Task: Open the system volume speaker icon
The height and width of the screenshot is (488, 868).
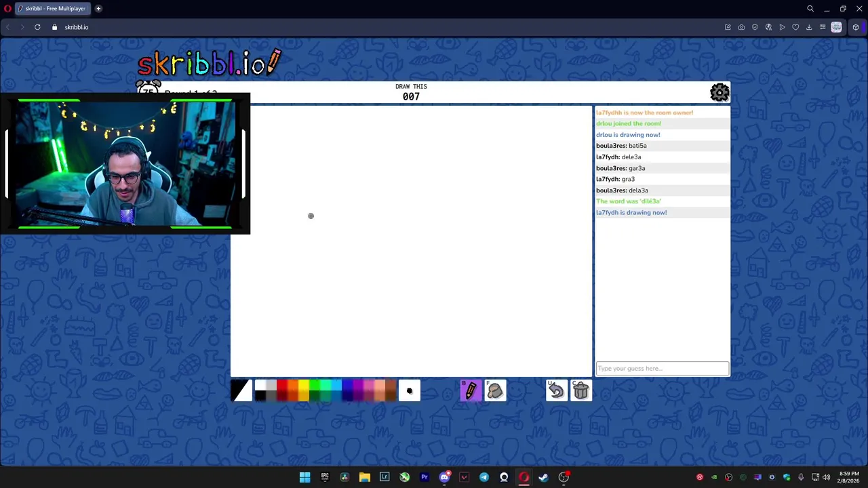Action: [826, 477]
